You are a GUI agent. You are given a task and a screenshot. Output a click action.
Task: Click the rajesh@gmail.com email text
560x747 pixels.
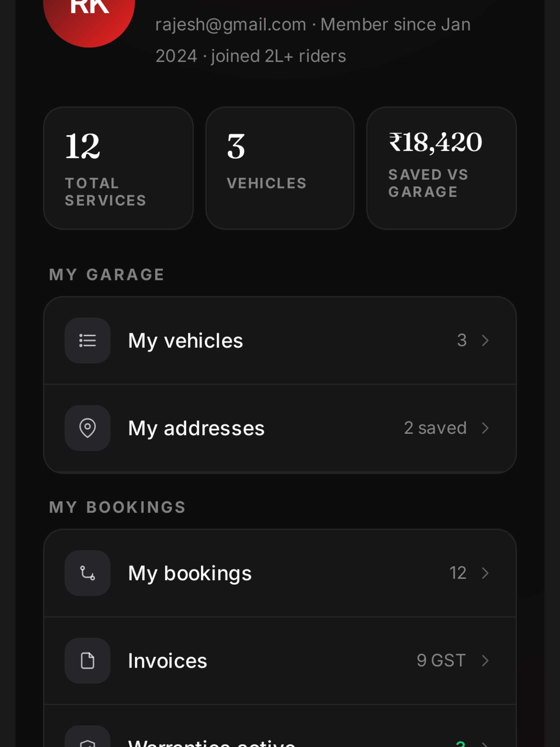[x=231, y=25]
